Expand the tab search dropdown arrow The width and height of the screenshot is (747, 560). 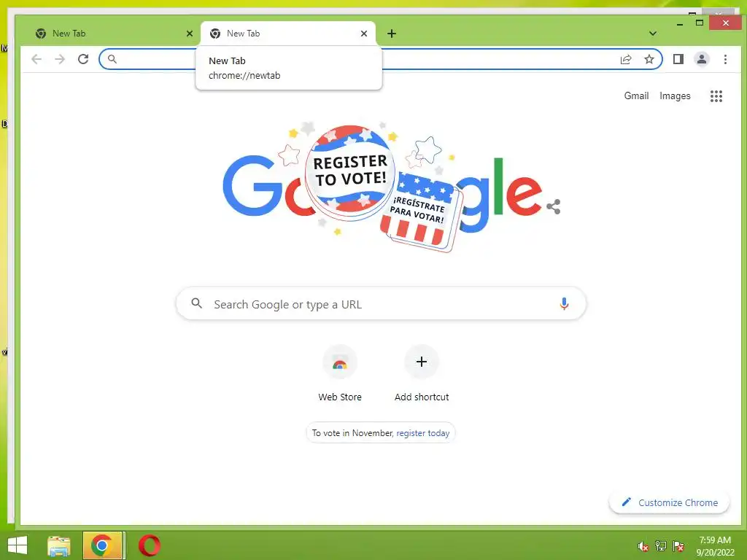[x=653, y=34]
